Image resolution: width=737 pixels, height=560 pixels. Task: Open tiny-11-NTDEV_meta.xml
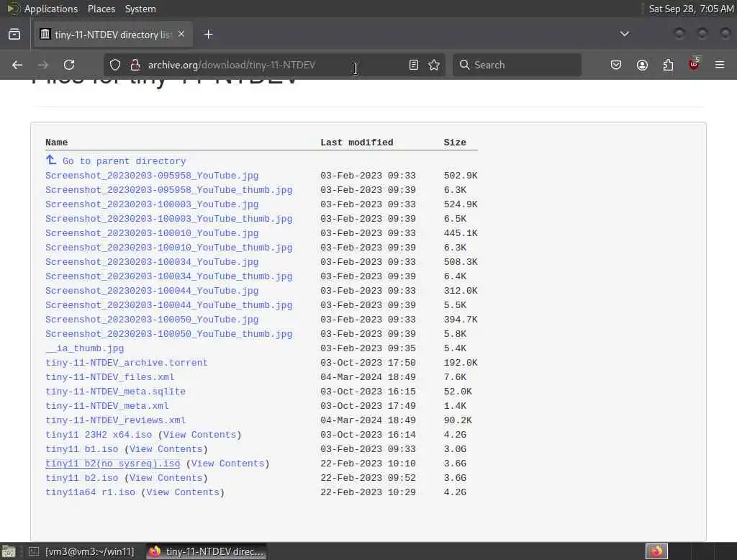coord(107,406)
